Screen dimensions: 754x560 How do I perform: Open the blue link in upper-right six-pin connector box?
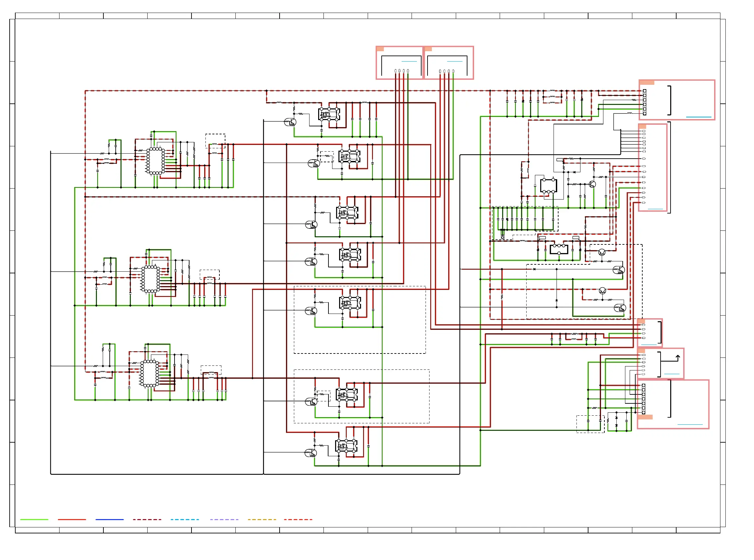coord(699,117)
